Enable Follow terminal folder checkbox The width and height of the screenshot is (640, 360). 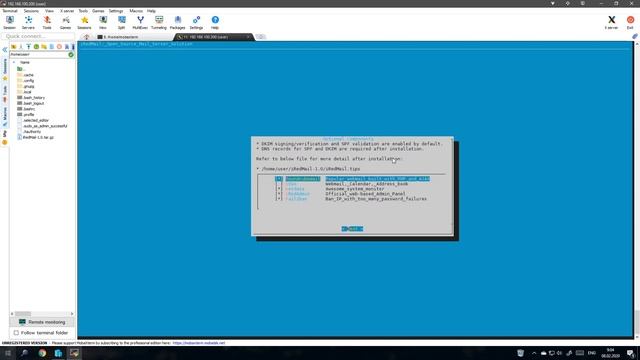click(16, 333)
